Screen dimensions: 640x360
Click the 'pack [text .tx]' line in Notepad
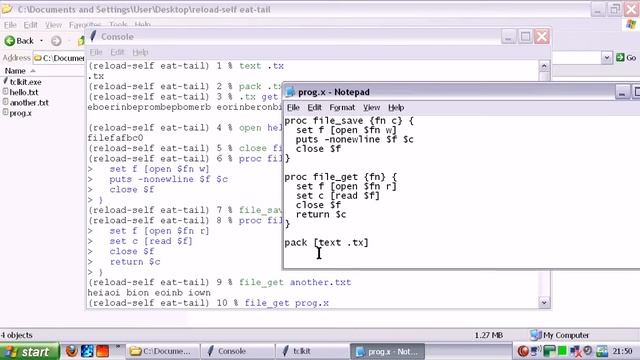pyautogui.click(x=326, y=242)
